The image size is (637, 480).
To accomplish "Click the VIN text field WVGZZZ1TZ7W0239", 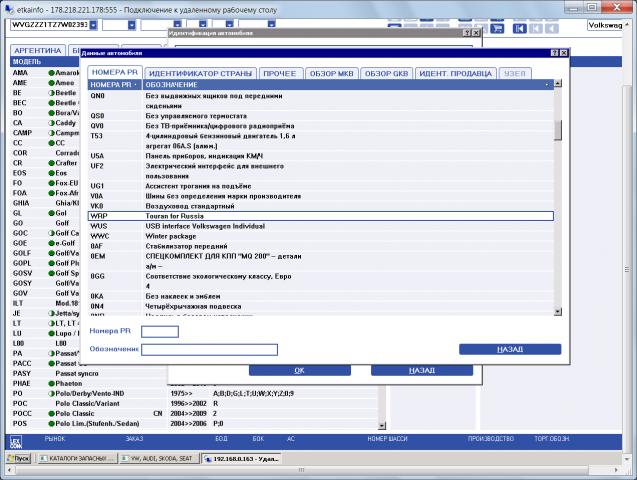I will point(50,25).
